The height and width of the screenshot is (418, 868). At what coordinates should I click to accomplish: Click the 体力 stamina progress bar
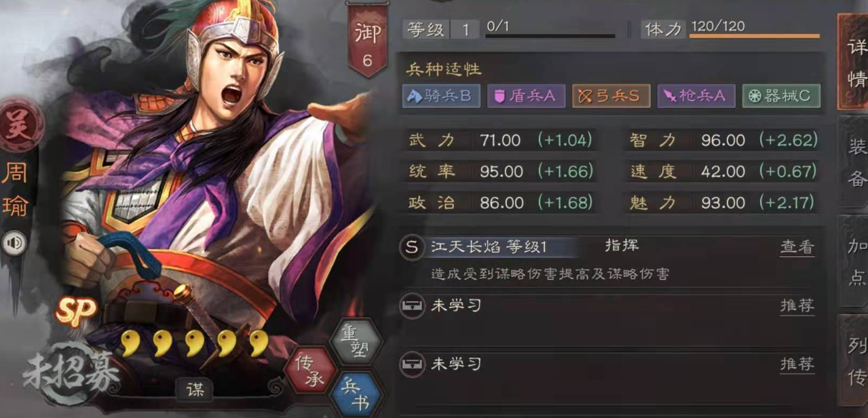click(x=755, y=35)
